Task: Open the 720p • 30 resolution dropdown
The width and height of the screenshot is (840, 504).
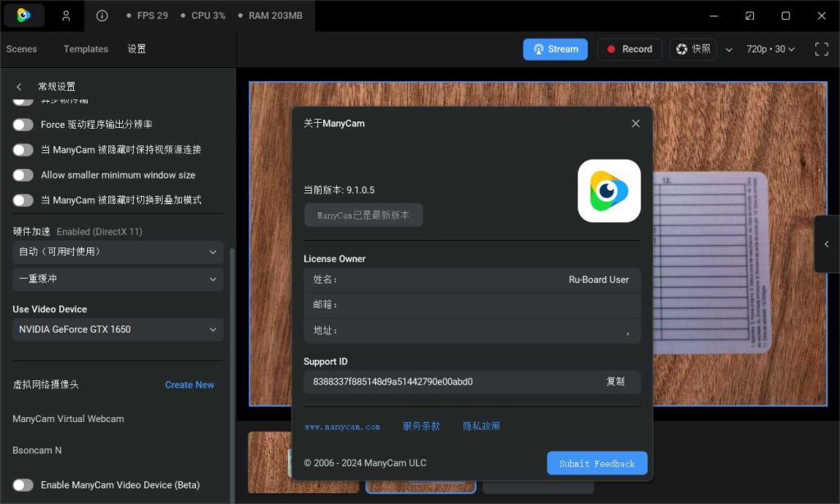Action: click(770, 49)
